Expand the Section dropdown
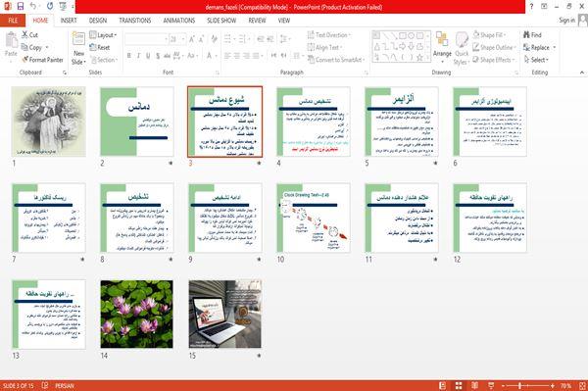588x391 pixels. point(104,60)
